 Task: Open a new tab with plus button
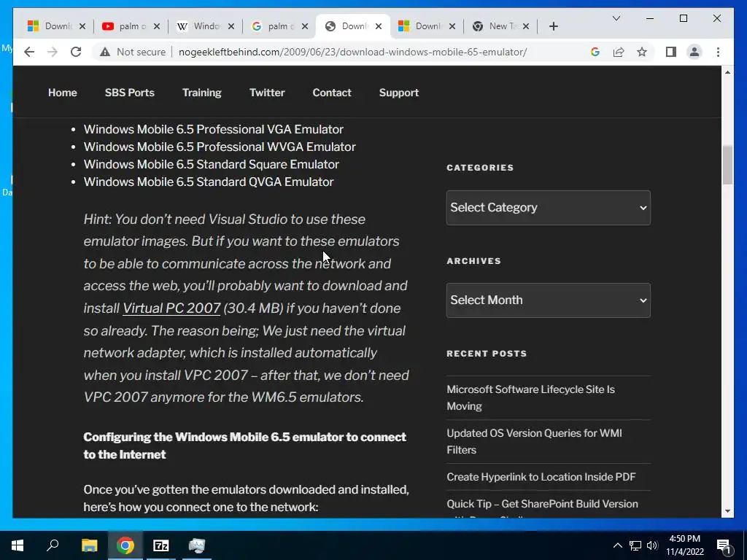click(553, 26)
